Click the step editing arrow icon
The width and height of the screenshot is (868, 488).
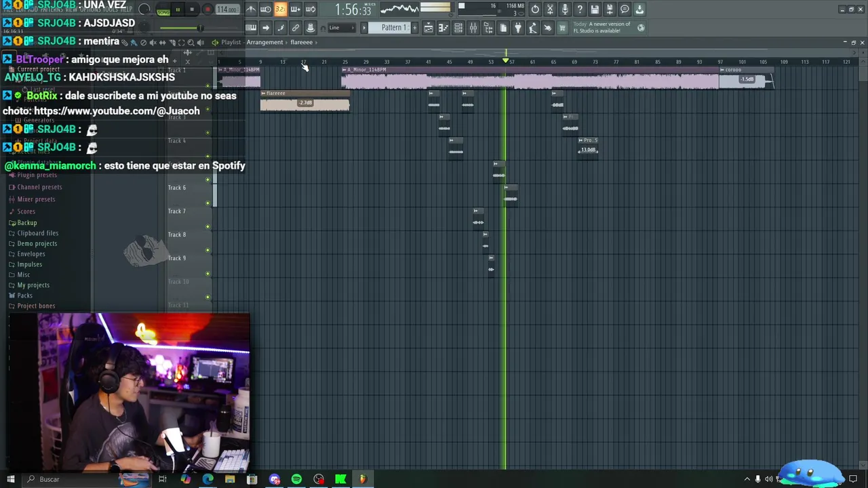point(265,28)
